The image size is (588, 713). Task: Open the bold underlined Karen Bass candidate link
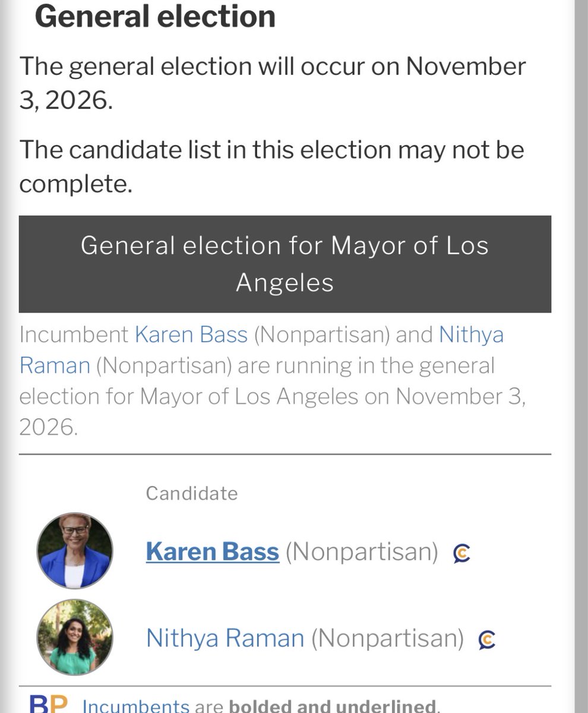[x=213, y=552]
